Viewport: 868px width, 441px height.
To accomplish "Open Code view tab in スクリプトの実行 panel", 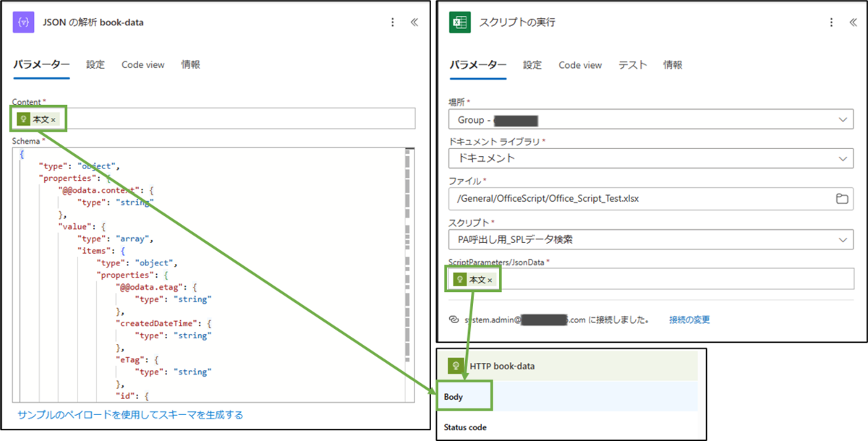I will coord(580,64).
